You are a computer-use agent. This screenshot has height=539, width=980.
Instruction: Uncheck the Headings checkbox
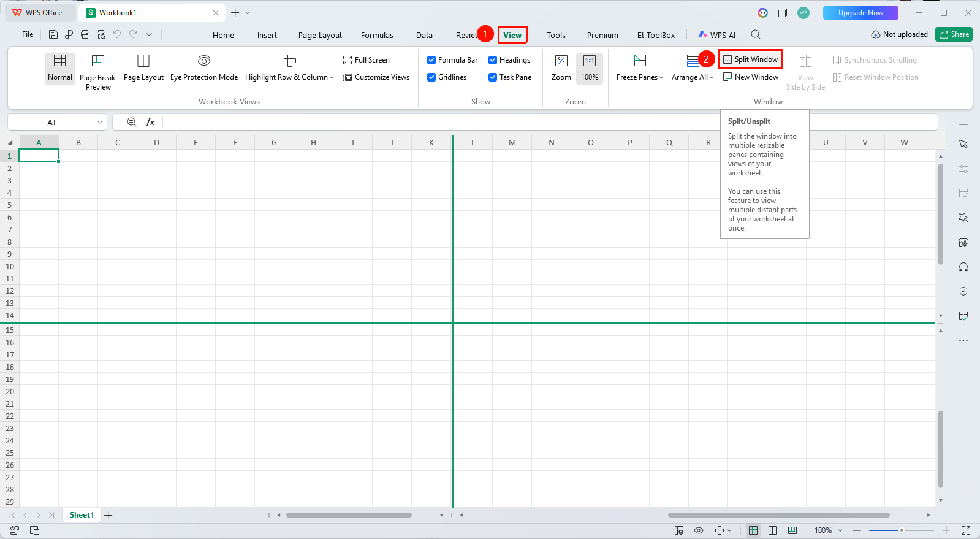click(493, 60)
